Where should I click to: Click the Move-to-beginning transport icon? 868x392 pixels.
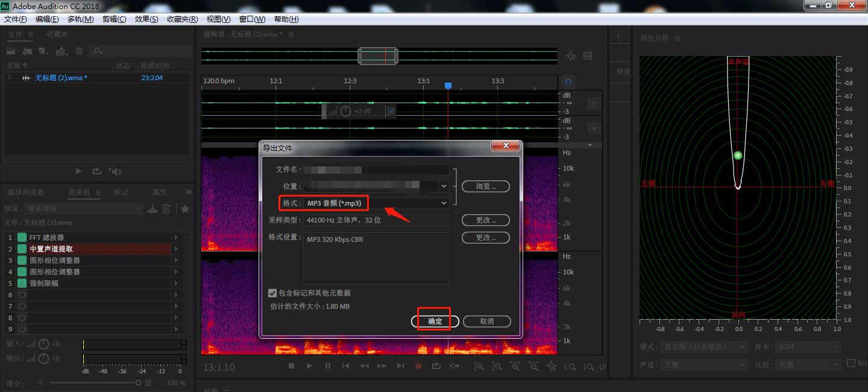345,366
